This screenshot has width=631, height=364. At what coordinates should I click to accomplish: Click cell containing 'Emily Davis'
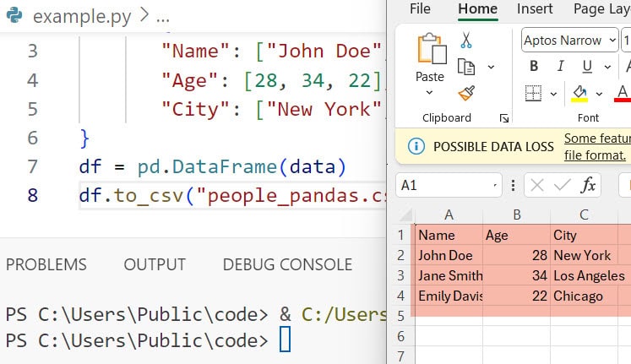pos(449,296)
